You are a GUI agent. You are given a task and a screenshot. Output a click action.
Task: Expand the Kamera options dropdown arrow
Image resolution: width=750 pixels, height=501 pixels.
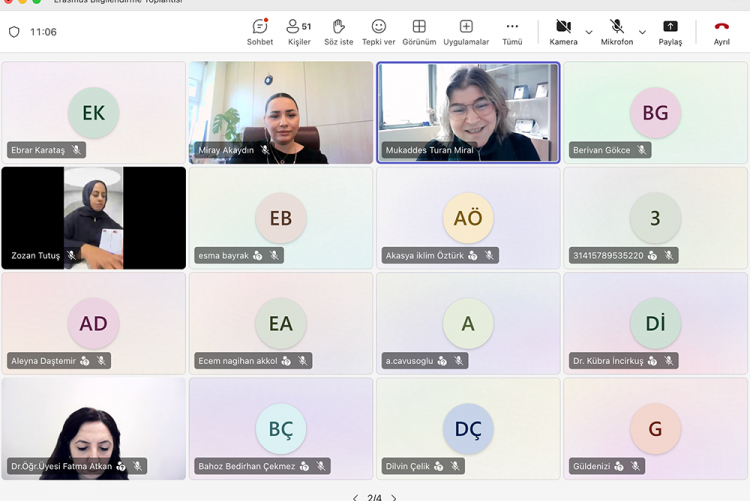589,32
